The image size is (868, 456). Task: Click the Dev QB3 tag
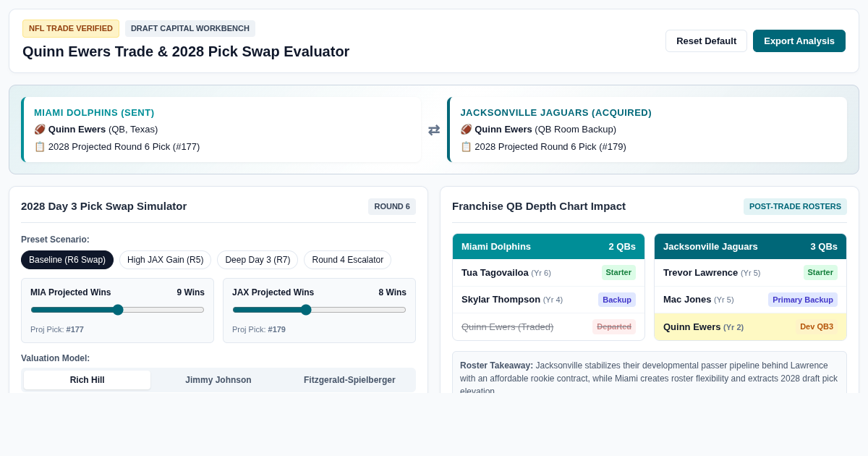(x=817, y=326)
